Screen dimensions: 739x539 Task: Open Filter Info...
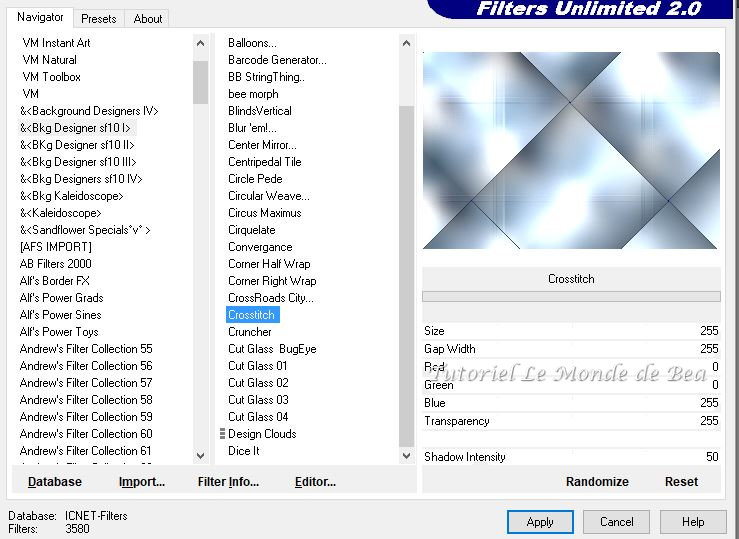(228, 482)
